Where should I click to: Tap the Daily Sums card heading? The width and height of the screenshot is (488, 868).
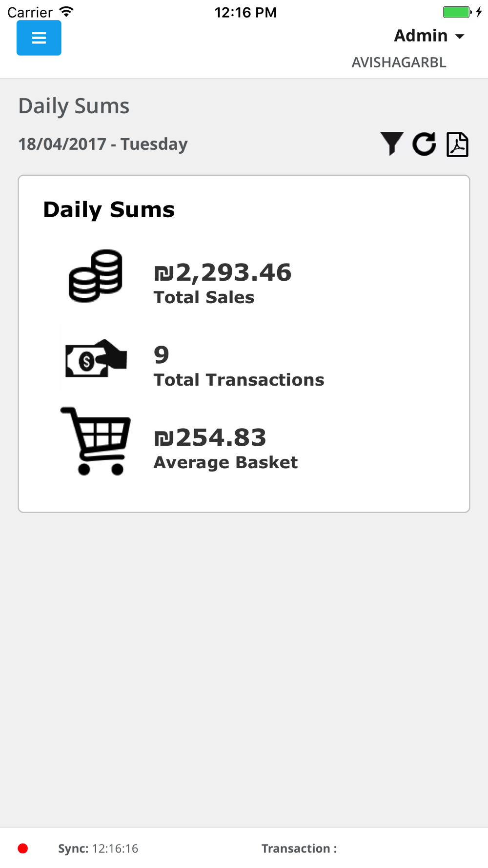pyautogui.click(x=109, y=209)
